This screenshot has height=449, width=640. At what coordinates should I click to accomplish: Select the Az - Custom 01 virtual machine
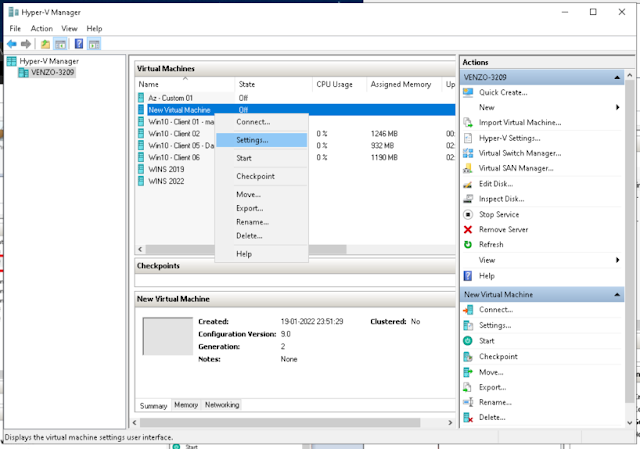170,98
